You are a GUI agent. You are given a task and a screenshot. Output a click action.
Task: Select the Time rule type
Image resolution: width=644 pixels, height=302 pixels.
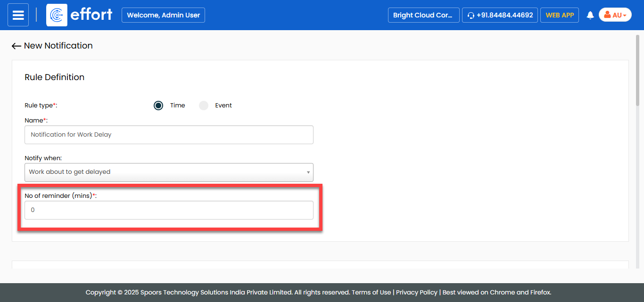pos(158,106)
